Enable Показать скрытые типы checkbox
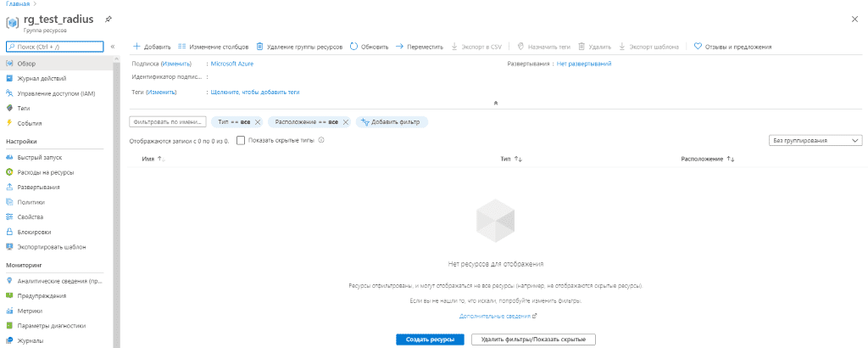The width and height of the screenshot is (868, 348). [x=241, y=140]
